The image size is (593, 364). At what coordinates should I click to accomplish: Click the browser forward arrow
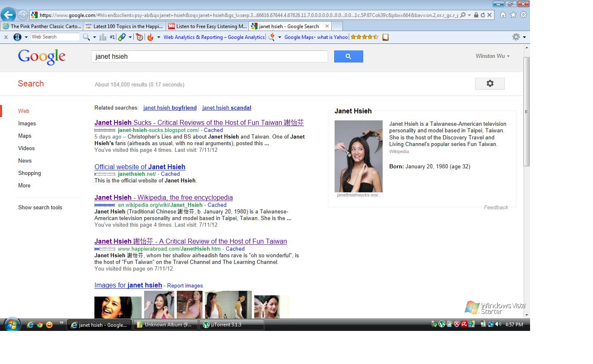coord(23,15)
